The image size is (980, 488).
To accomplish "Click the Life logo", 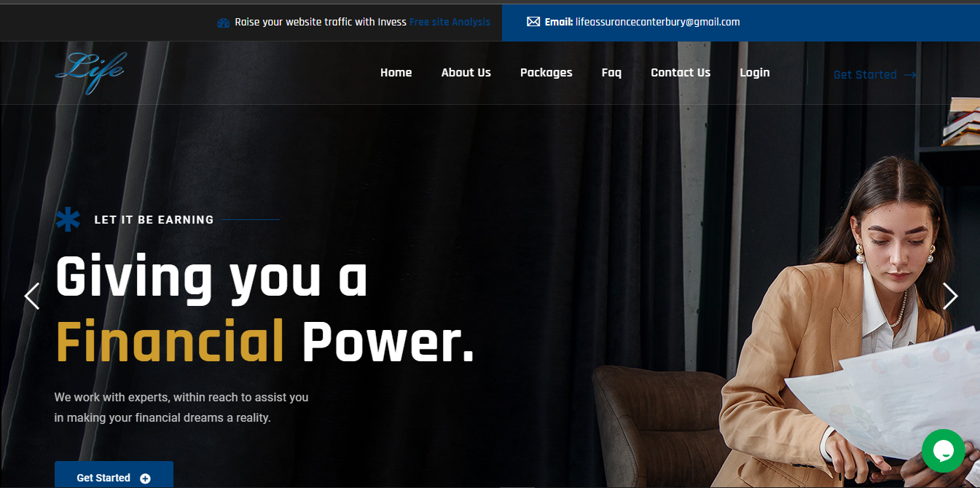I will click(x=90, y=72).
